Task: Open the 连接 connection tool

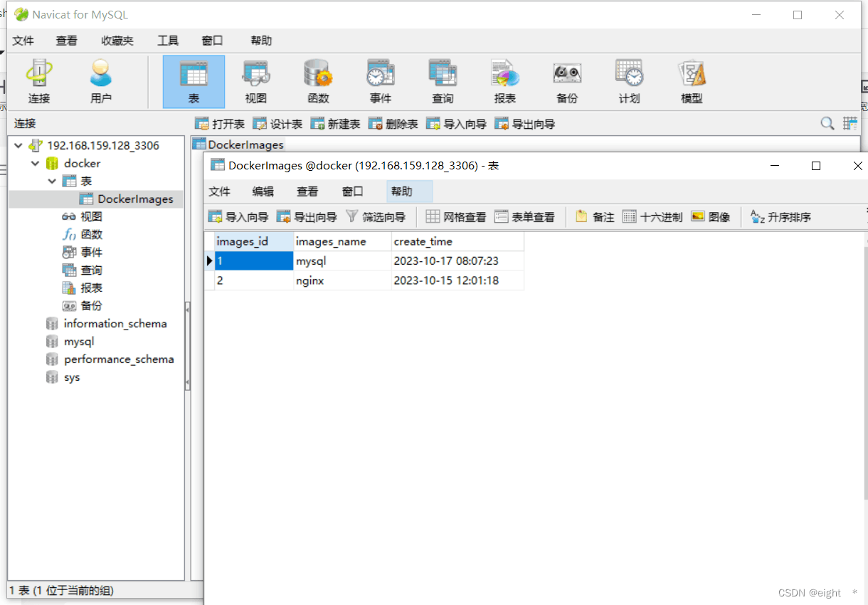Action: coord(39,81)
